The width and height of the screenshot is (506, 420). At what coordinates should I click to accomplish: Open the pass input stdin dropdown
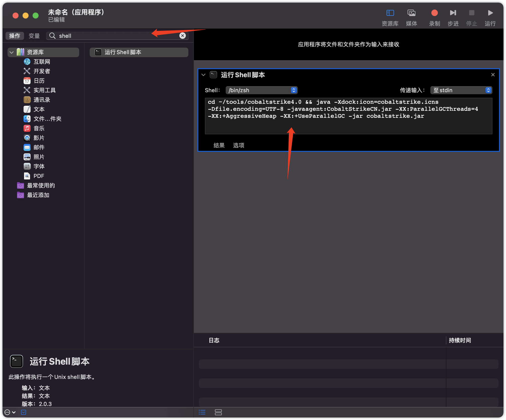(x=461, y=90)
